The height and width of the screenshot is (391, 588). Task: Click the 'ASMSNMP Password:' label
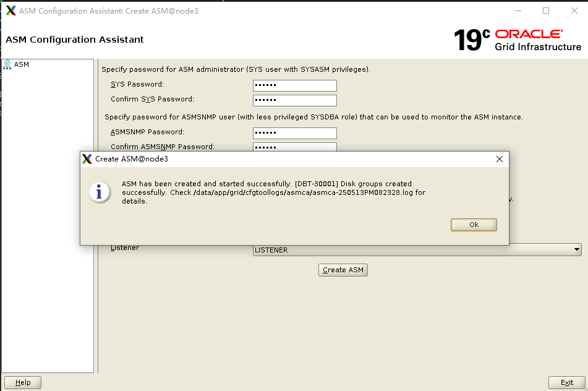click(147, 132)
